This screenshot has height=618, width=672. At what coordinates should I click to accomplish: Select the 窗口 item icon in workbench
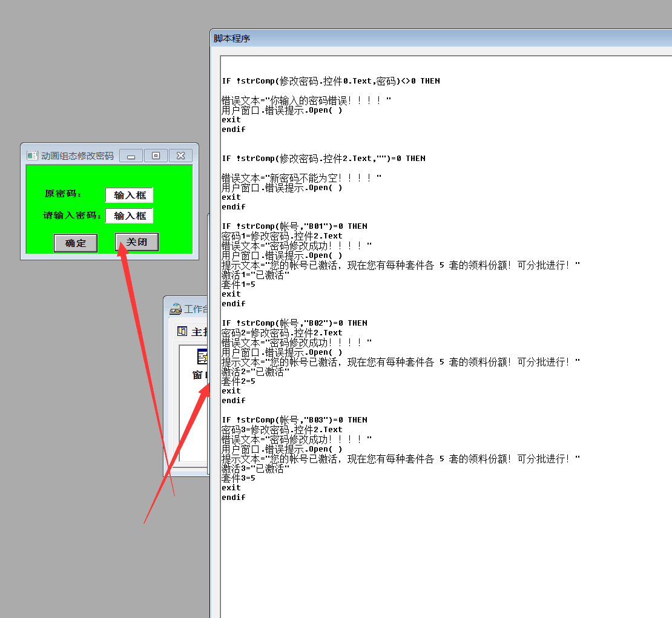click(x=202, y=357)
